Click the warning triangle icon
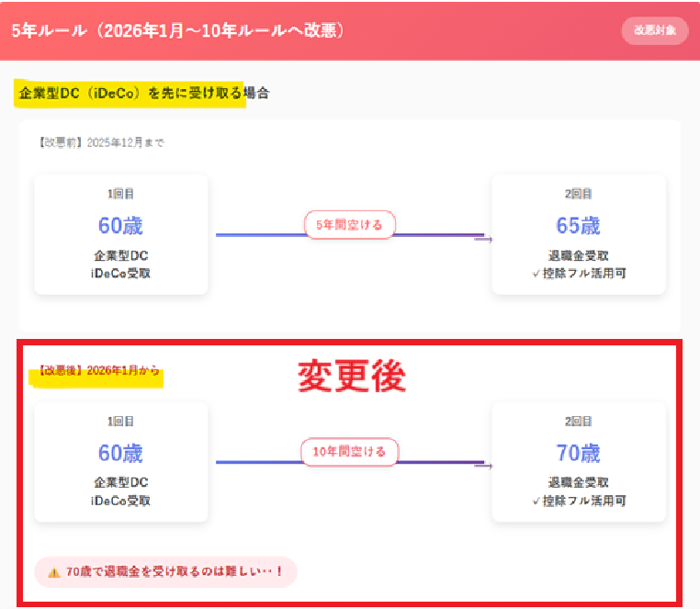 (53, 571)
